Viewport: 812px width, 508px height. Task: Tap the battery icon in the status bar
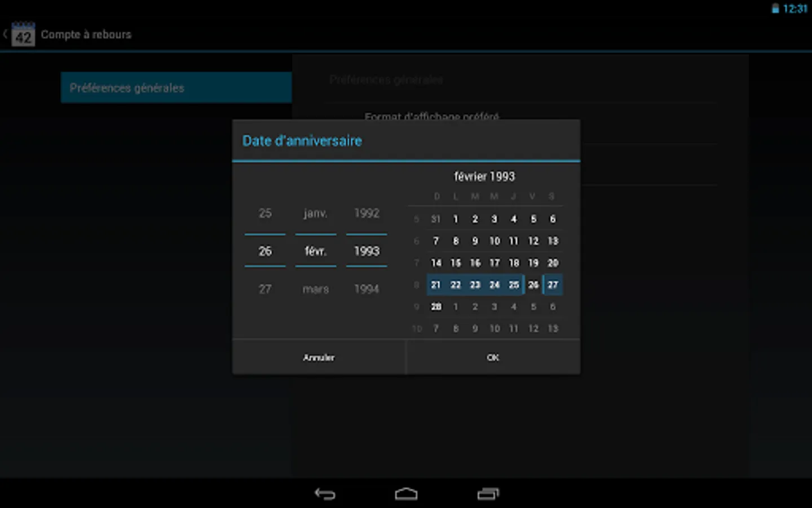pyautogui.click(x=775, y=8)
